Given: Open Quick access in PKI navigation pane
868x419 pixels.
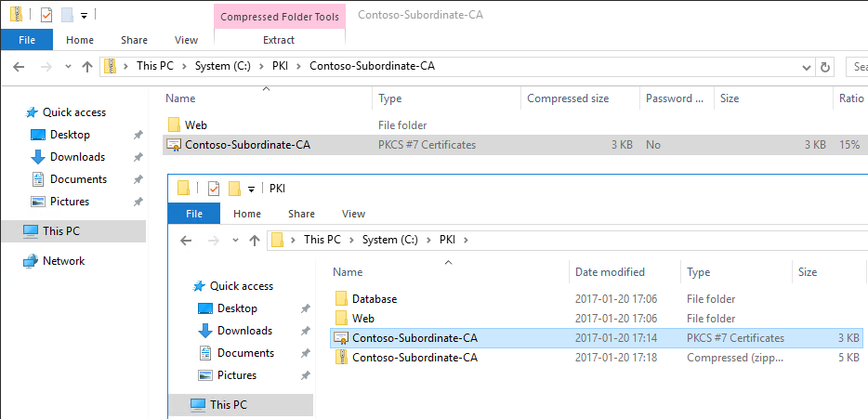Looking at the screenshot, I should pos(242,286).
